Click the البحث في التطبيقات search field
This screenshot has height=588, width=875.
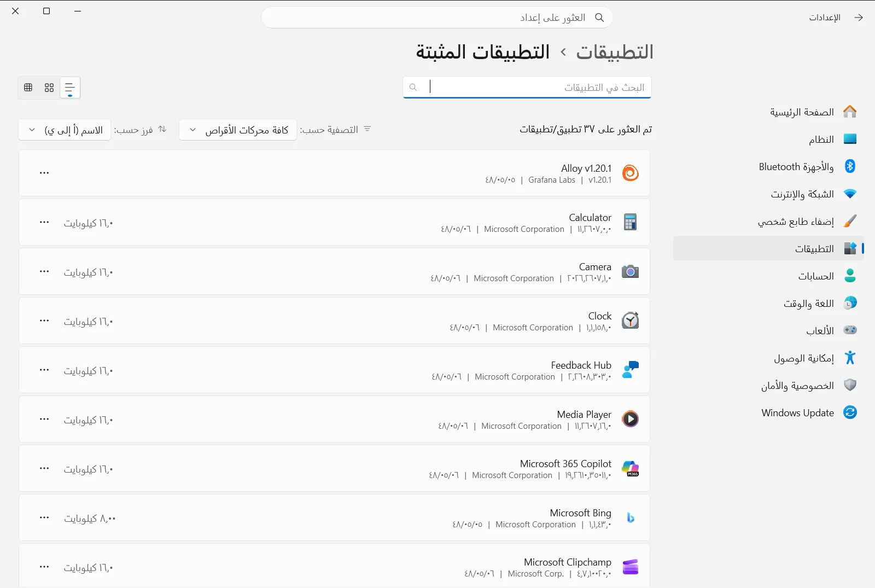pos(527,88)
